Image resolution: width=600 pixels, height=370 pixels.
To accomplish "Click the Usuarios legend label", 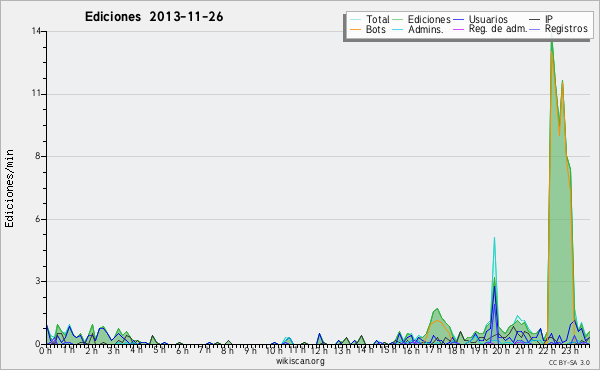I will (488, 19).
